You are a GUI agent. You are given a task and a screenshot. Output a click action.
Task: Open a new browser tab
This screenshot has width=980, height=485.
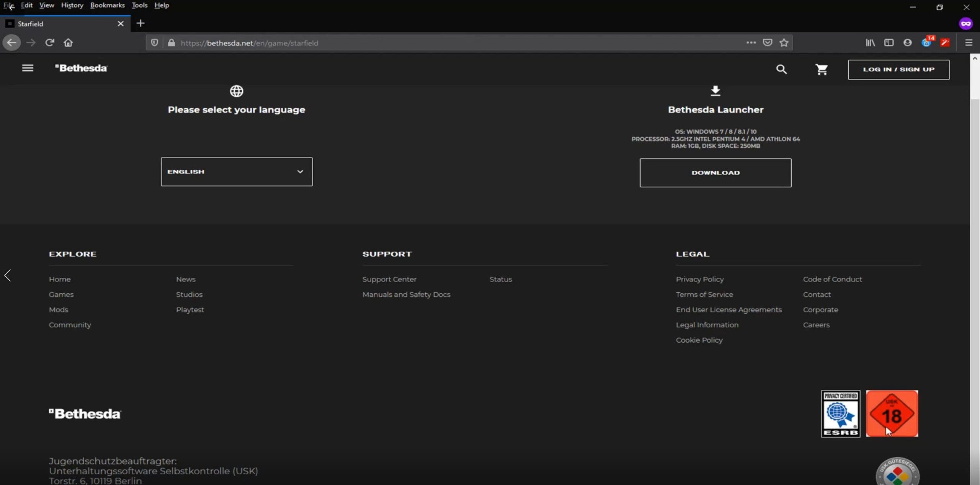(140, 23)
